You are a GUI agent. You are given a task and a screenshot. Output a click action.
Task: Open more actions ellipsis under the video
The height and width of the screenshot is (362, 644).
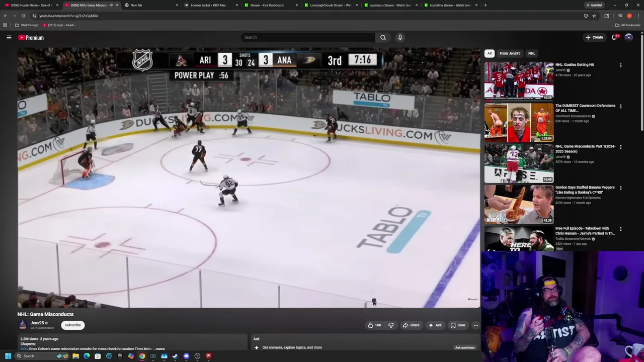(x=475, y=325)
